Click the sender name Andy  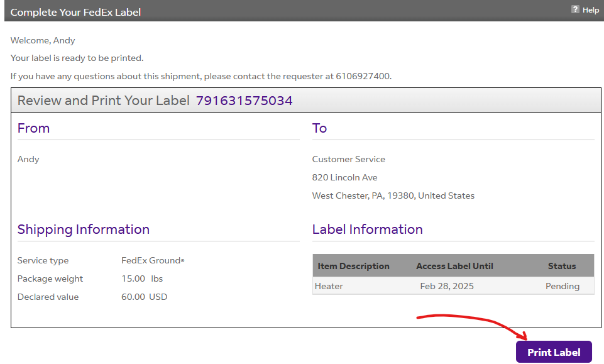[x=28, y=159]
